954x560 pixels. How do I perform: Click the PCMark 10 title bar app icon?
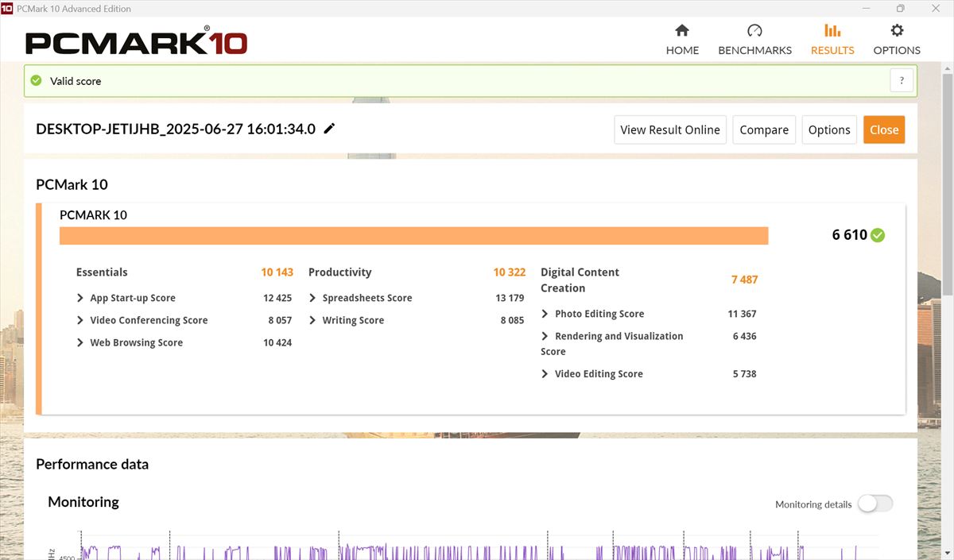point(7,8)
